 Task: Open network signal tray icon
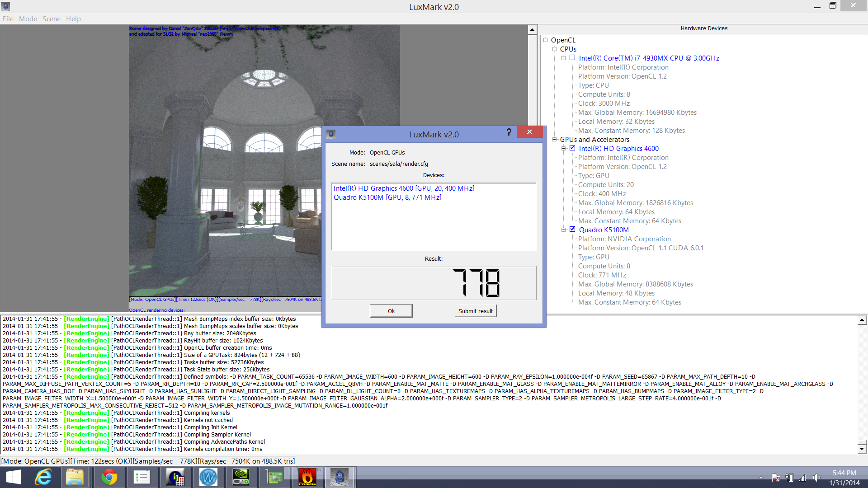(x=803, y=478)
